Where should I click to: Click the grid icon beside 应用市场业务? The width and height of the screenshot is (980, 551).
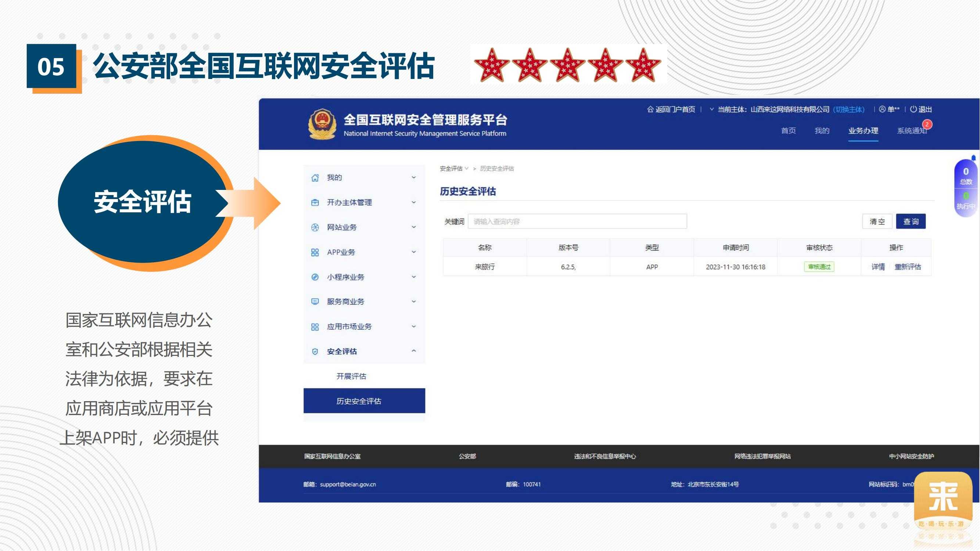pos(315,327)
